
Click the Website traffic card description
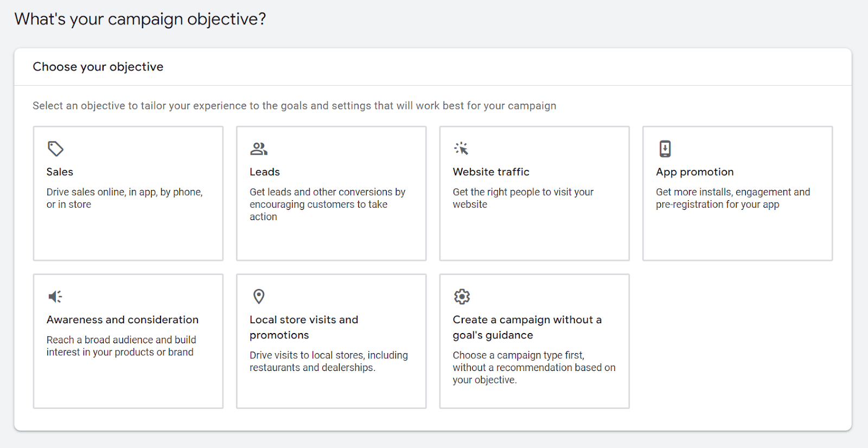tap(522, 198)
